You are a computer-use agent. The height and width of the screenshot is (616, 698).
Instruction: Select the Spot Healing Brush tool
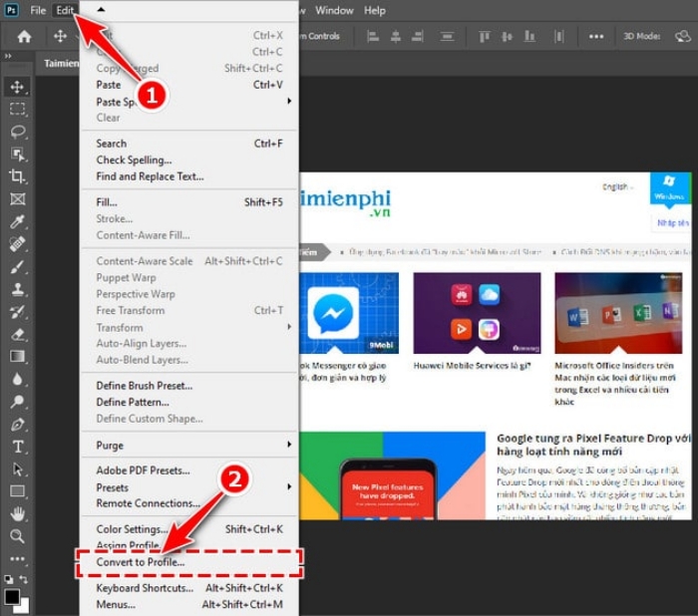click(x=17, y=244)
